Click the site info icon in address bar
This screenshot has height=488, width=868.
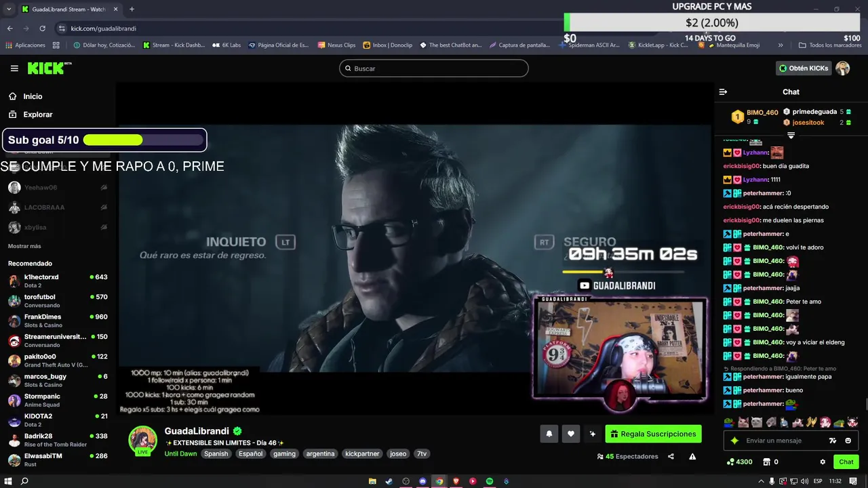pyautogui.click(x=62, y=28)
